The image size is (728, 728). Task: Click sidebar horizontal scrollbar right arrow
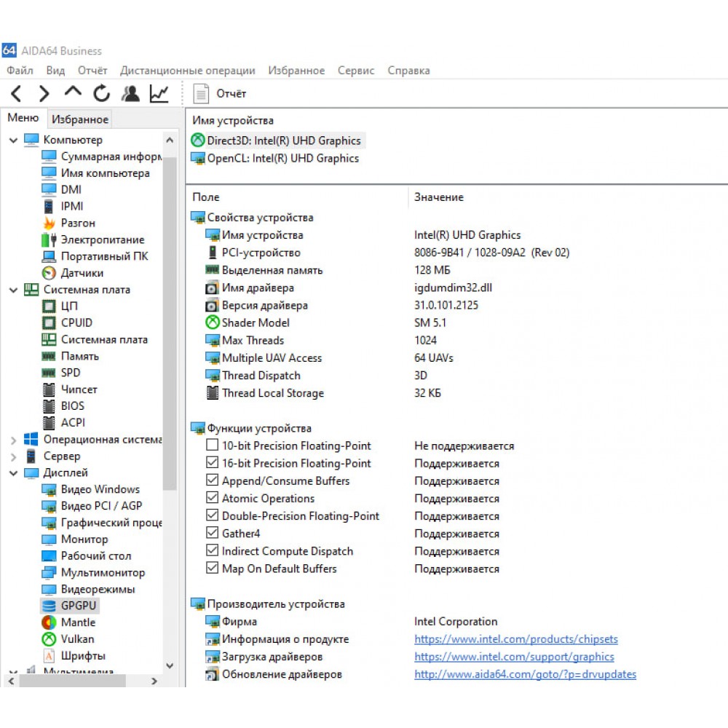[x=154, y=681]
